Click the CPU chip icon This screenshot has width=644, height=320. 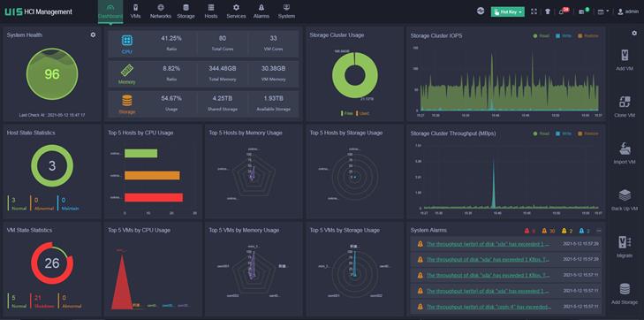[127, 41]
